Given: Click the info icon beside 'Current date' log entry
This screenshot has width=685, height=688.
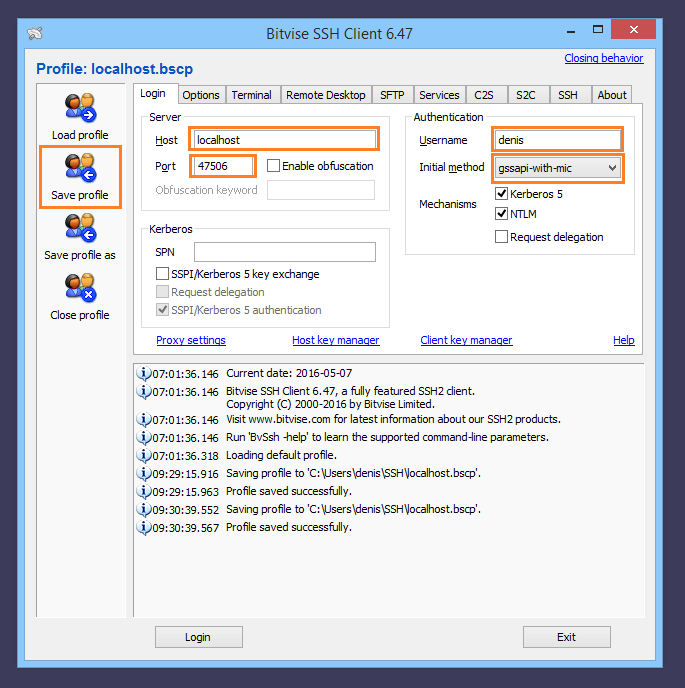Looking at the screenshot, I should click(143, 373).
